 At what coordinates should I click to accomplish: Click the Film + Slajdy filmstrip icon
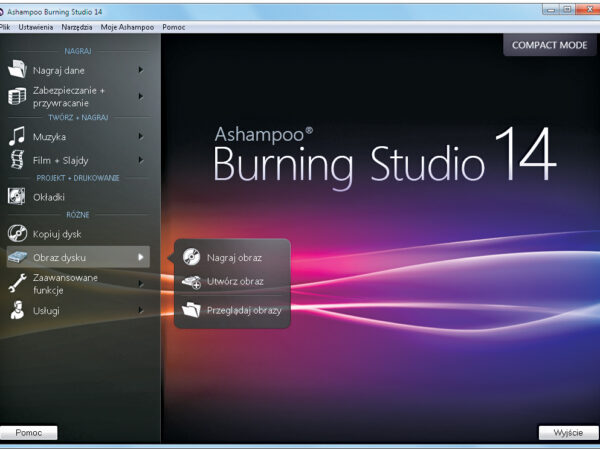coord(17,160)
